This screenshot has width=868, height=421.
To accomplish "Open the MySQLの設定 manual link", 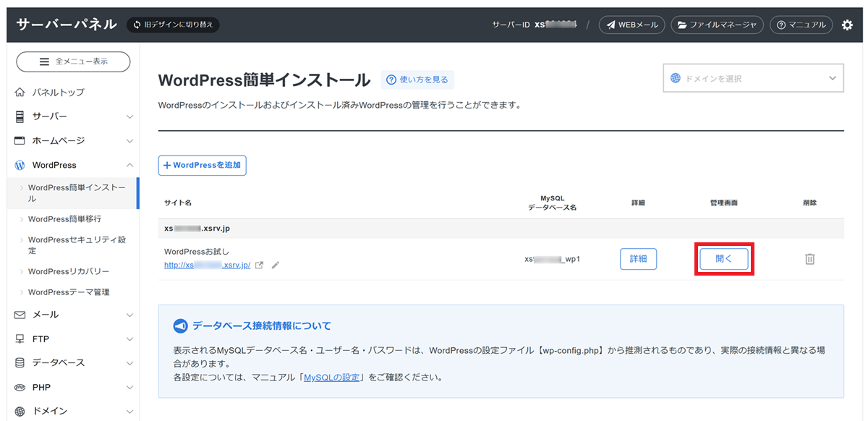I will pos(331,377).
